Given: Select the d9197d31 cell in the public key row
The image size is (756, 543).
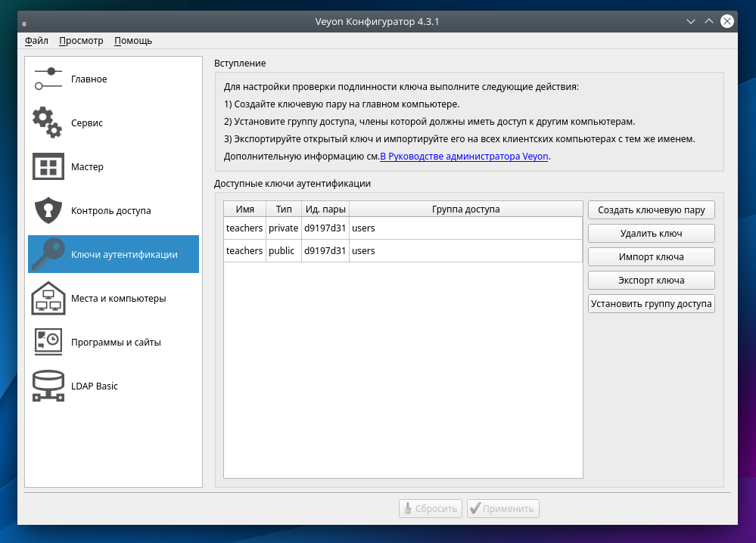Looking at the screenshot, I should coord(325,250).
